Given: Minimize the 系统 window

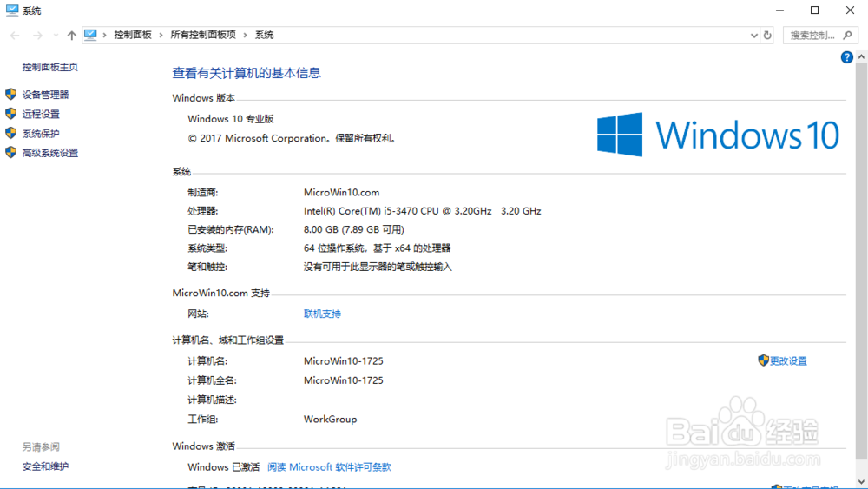Looking at the screenshot, I should coord(780,10).
